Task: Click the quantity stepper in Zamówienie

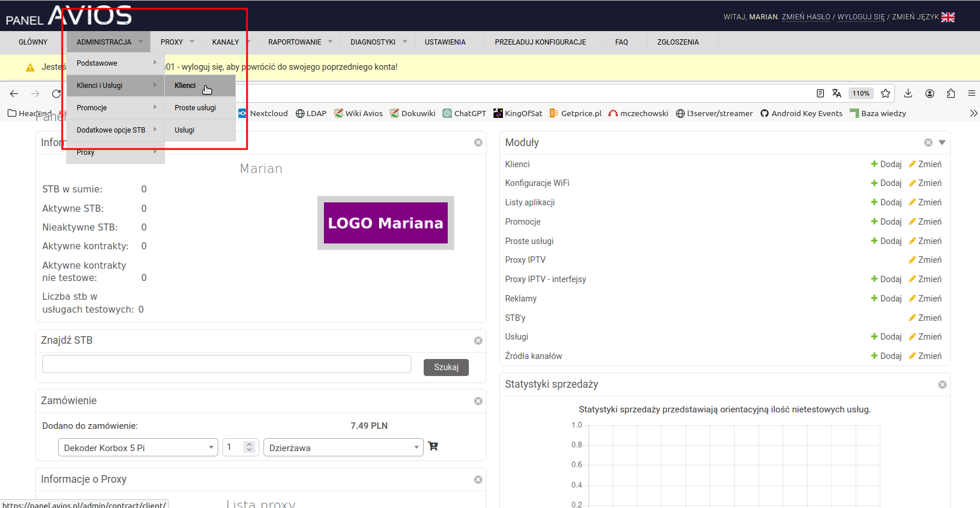Action: [x=249, y=447]
